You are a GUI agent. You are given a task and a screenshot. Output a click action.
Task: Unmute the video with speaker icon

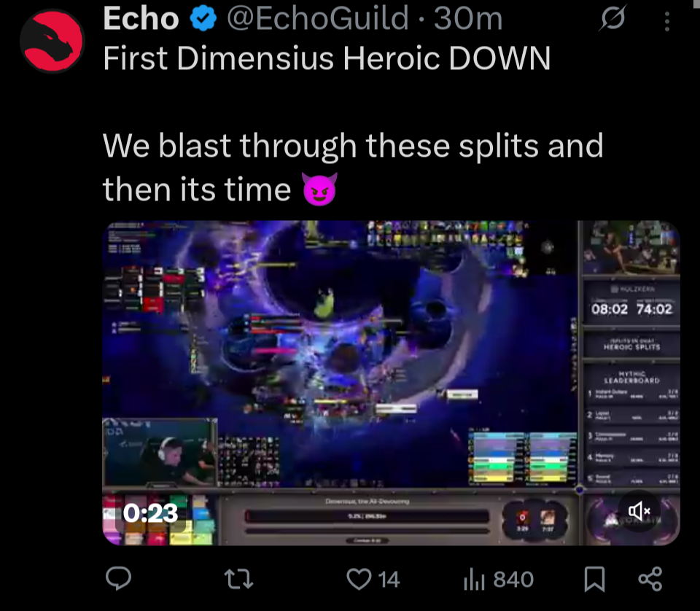tap(639, 511)
